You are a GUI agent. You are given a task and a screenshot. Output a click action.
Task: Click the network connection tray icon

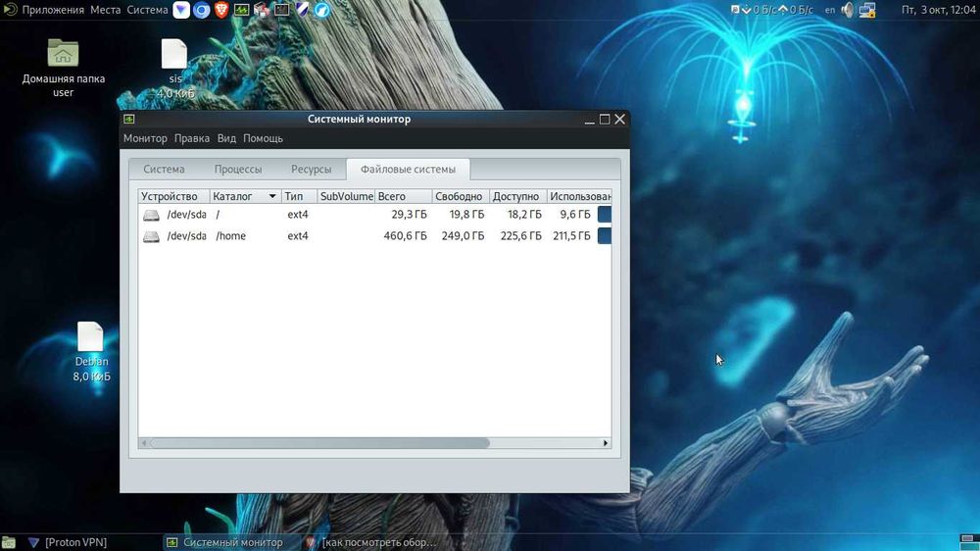[867, 10]
